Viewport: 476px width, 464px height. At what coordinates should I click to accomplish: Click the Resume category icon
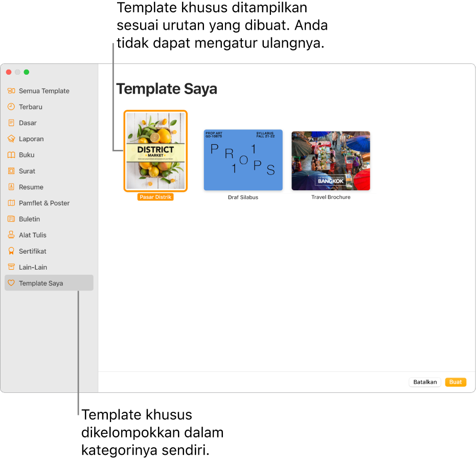(11, 187)
